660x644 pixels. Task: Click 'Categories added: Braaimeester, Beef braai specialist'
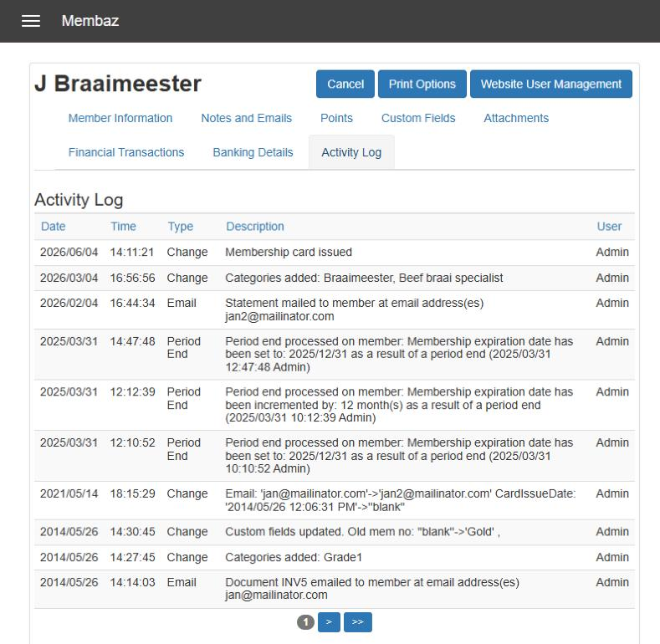pyautogui.click(x=364, y=278)
